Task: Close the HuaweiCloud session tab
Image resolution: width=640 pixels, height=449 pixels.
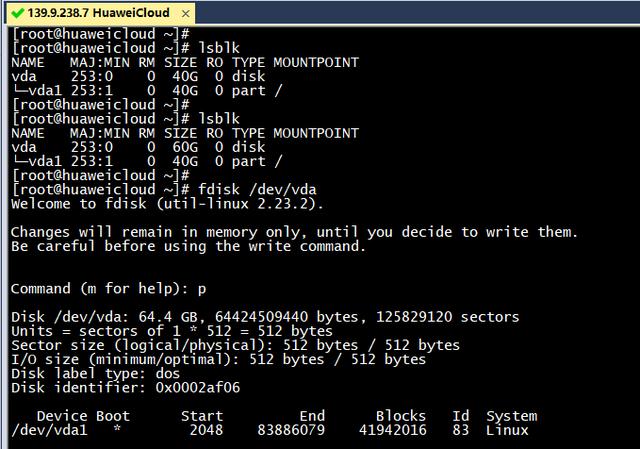Action: coord(185,13)
